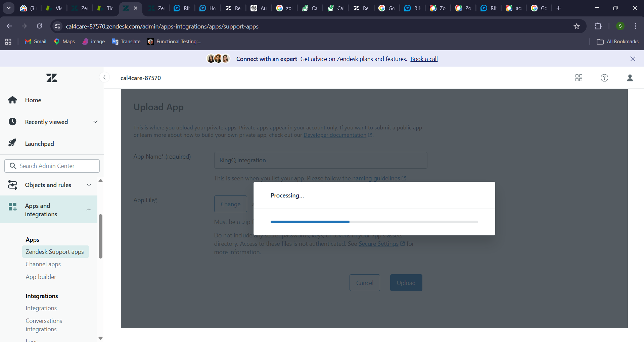Go to Home in the sidebar

pos(33,100)
